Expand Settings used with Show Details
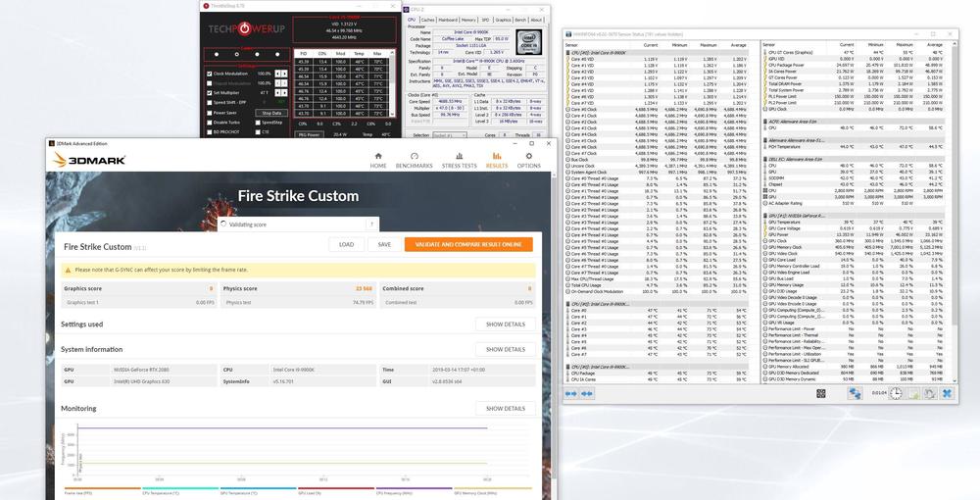Image resolution: width=980 pixels, height=500 pixels. click(x=506, y=325)
